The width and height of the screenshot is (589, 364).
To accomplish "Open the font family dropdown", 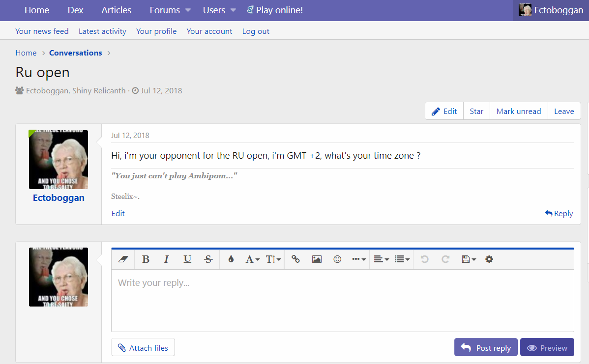I will point(252,259).
